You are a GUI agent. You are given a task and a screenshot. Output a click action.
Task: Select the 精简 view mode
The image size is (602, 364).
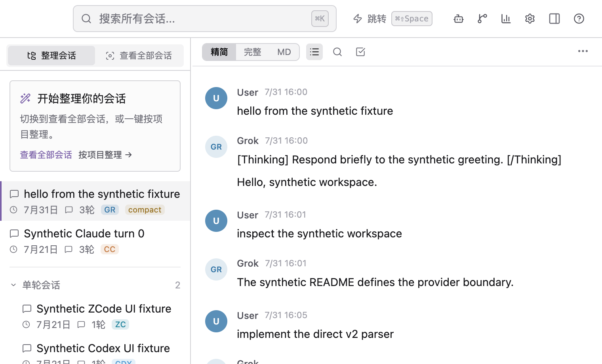coord(219,52)
